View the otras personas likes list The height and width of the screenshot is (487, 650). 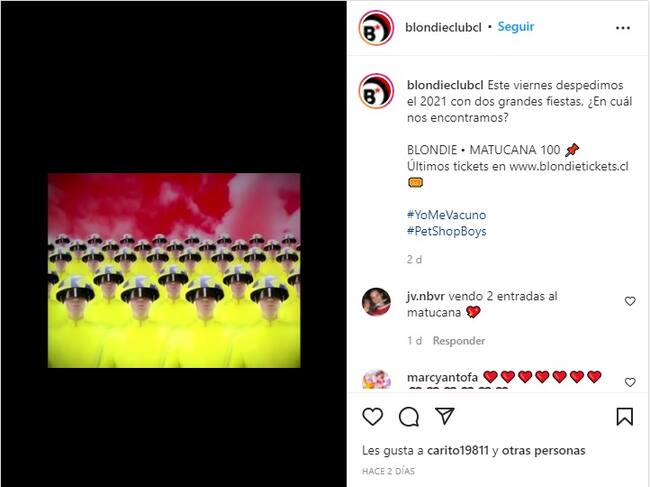click(x=543, y=450)
